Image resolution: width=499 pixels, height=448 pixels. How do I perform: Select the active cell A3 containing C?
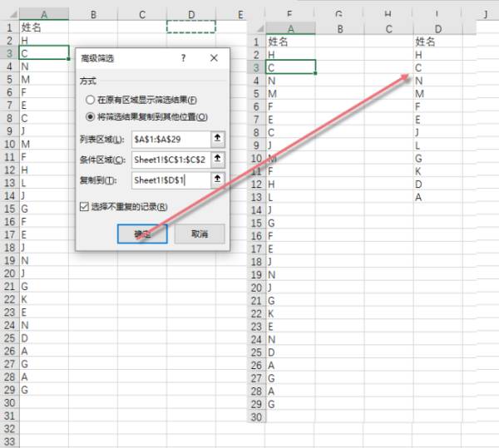click(44, 53)
